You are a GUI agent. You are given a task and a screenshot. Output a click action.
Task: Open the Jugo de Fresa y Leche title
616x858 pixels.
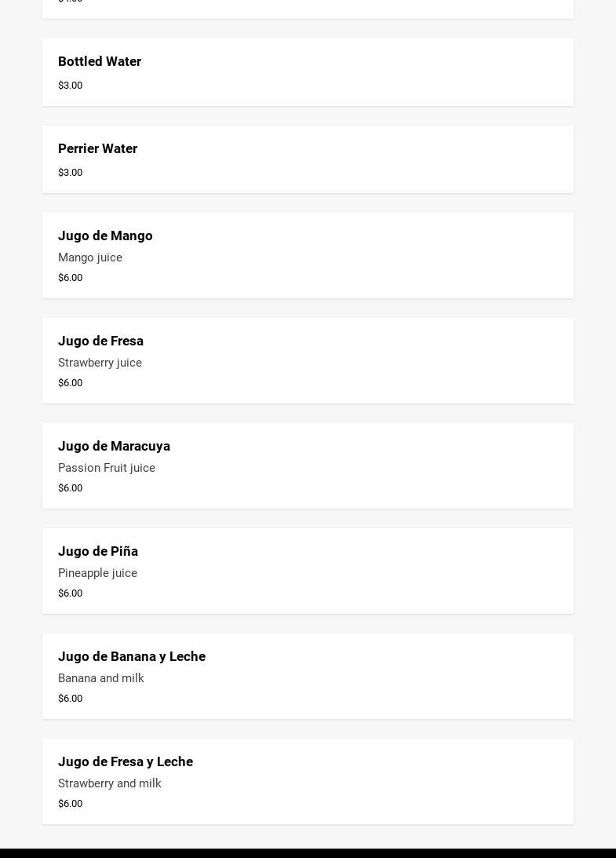pos(126,761)
